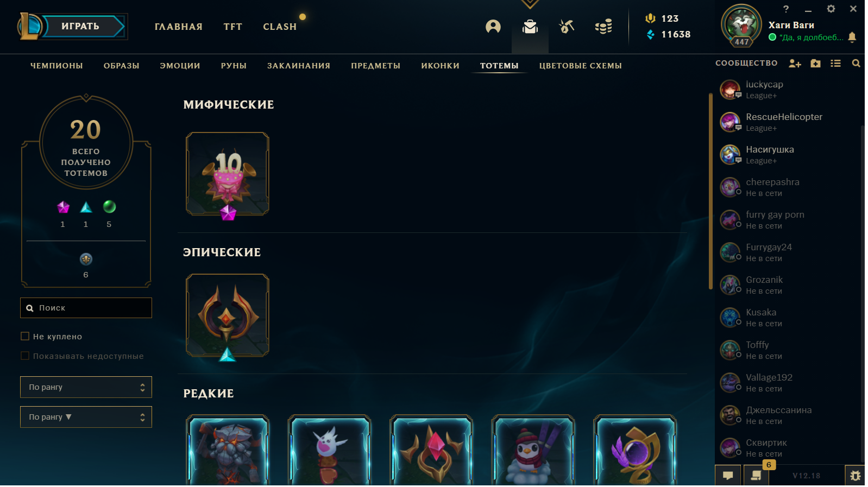Open the first 'По рангу' dropdown

(86, 387)
